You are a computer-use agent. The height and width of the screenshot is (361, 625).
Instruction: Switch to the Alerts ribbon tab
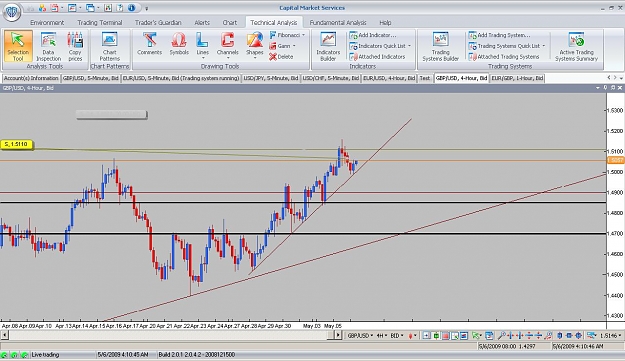click(202, 22)
